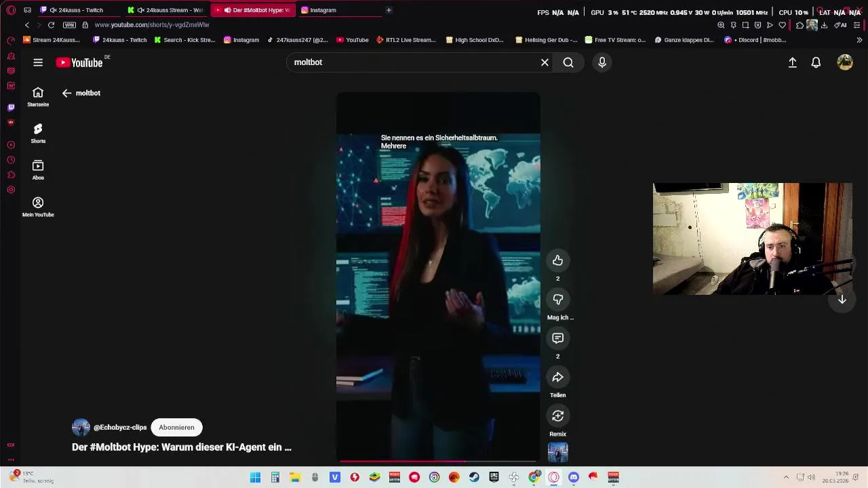Open the Hellsing Ger Dub bookmark folder

coord(546,40)
